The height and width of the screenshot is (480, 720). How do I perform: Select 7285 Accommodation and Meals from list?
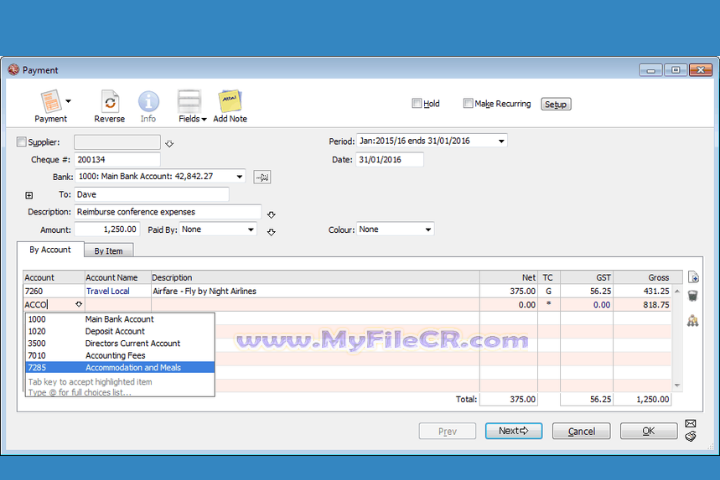point(120,367)
